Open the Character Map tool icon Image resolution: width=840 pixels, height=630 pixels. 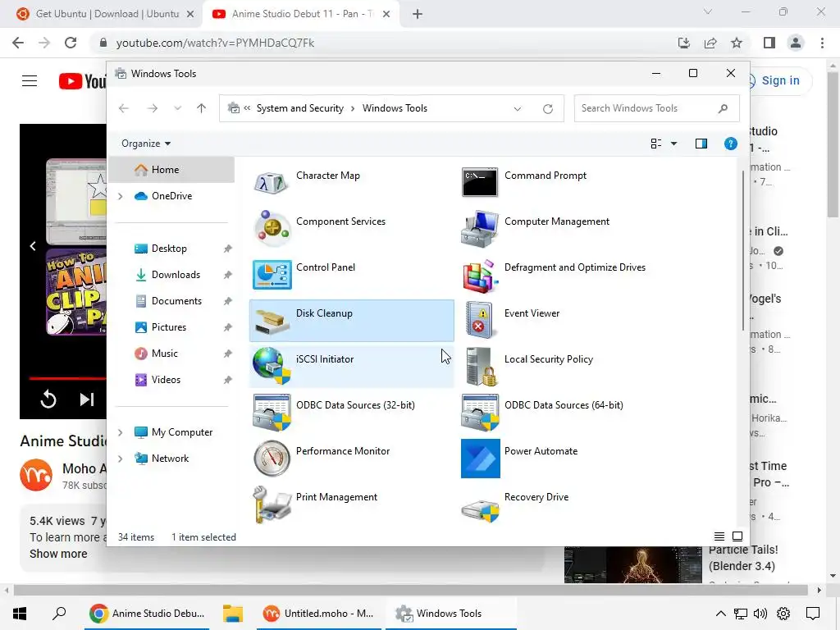pos(272,182)
